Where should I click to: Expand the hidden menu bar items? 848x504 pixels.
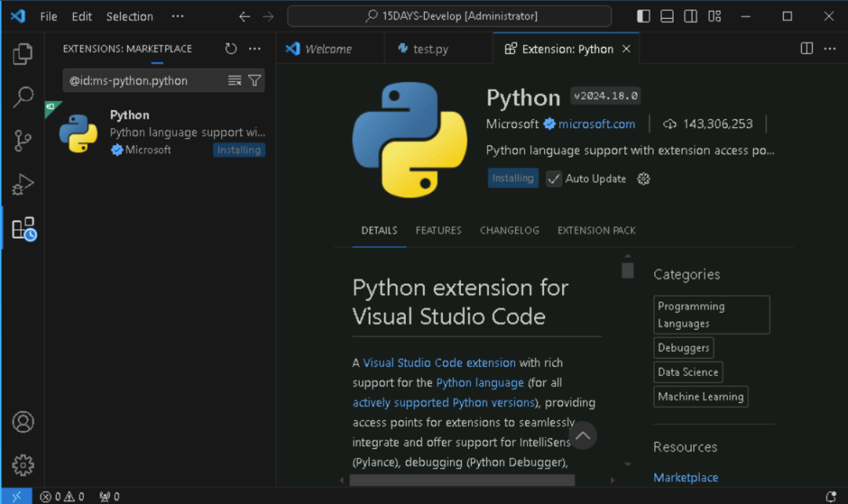[177, 16]
